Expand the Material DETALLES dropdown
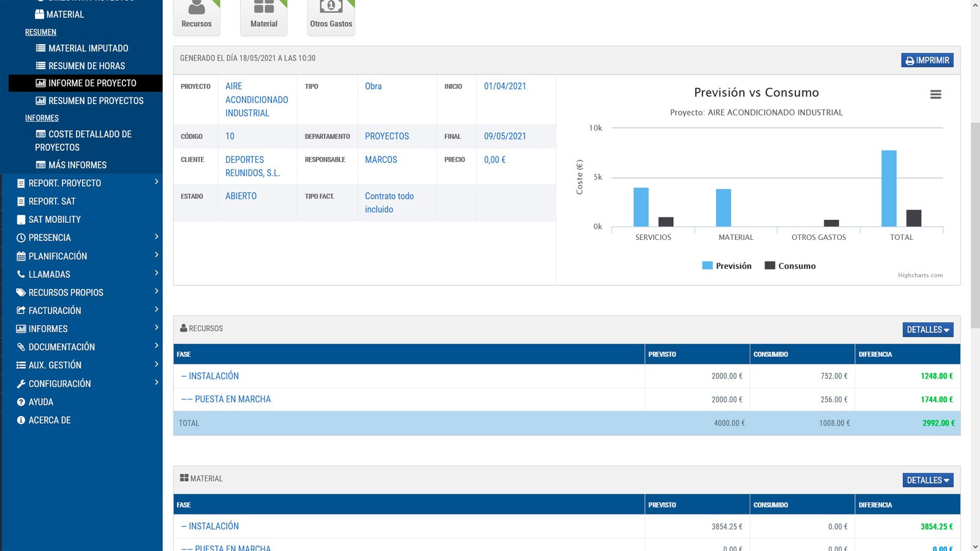Viewport: 980px width, 551px height. pos(927,480)
